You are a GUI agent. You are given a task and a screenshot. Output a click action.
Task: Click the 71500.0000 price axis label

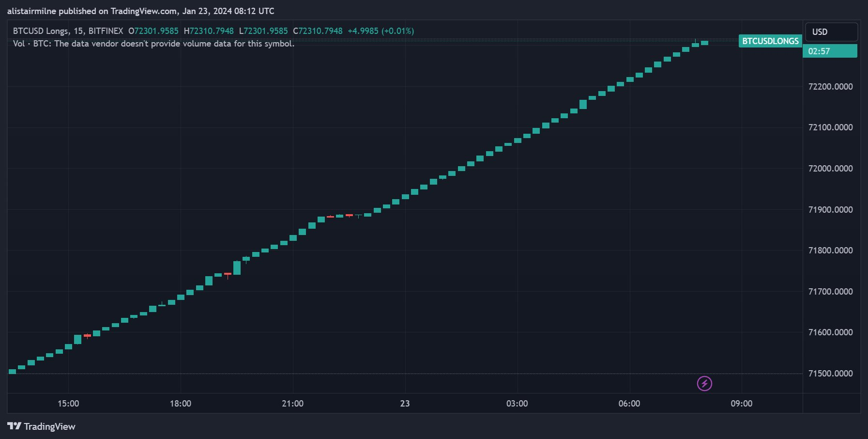[x=830, y=374]
